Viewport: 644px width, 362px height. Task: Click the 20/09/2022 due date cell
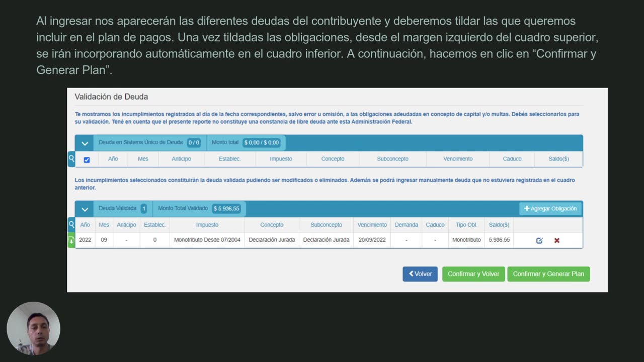(372, 240)
